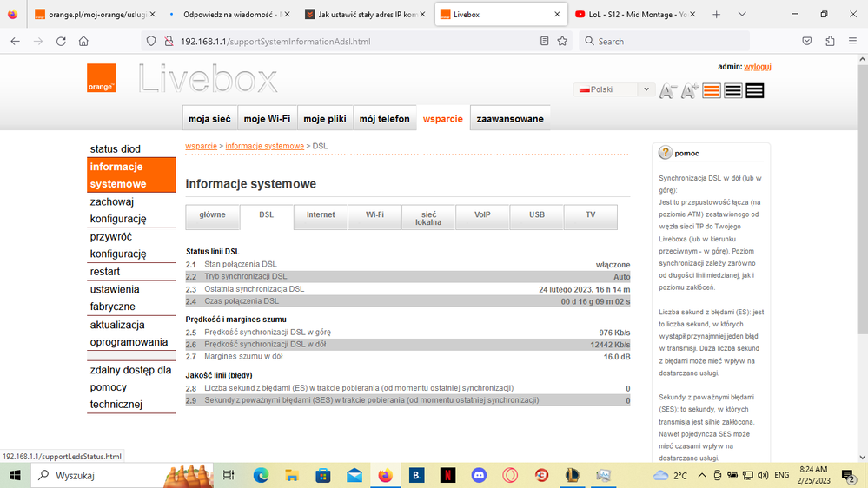Screen dimensions: 868x488
Task: Select the wsparcie menu item
Action: pyautogui.click(x=443, y=118)
